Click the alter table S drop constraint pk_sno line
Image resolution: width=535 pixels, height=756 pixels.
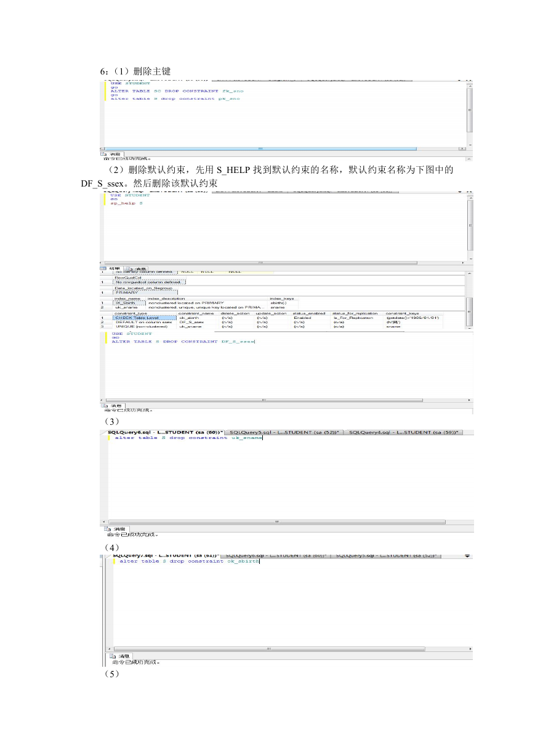(x=175, y=99)
